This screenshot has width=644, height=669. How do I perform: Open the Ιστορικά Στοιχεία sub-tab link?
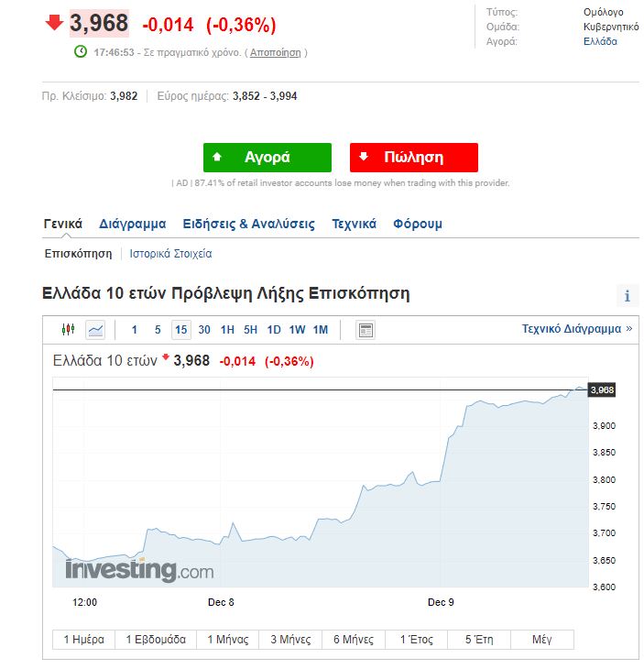[170, 254]
